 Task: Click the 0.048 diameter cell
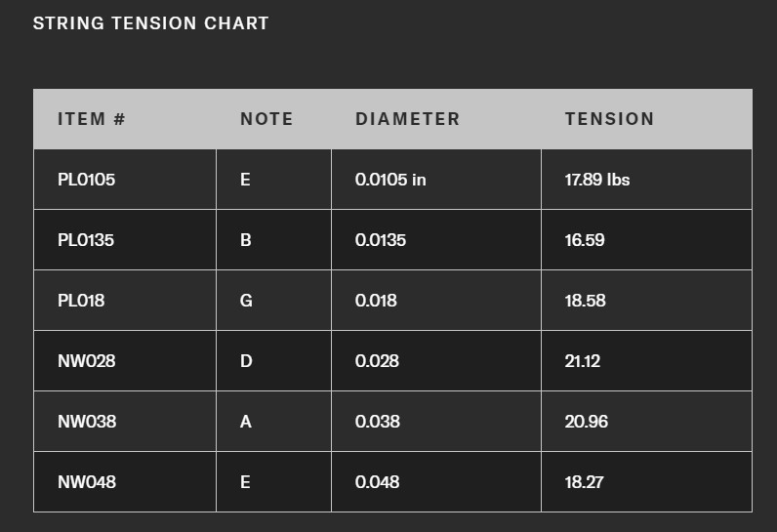(377, 482)
